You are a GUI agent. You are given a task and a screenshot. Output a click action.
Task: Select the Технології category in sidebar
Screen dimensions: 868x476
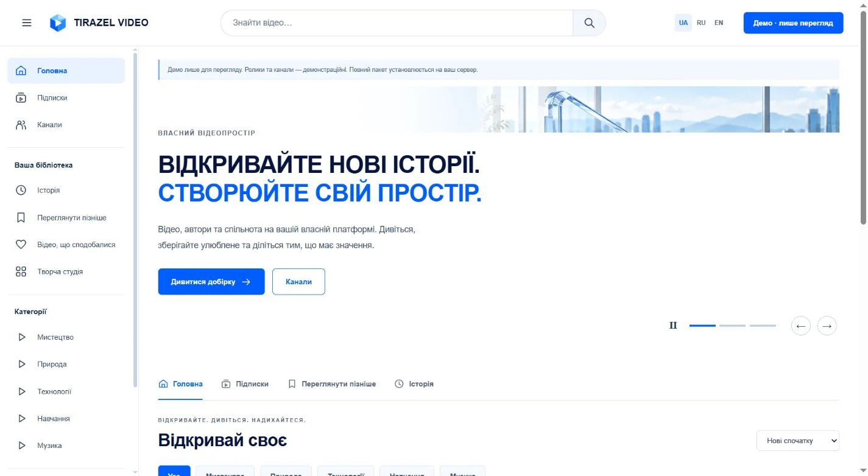click(x=66, y=391)
